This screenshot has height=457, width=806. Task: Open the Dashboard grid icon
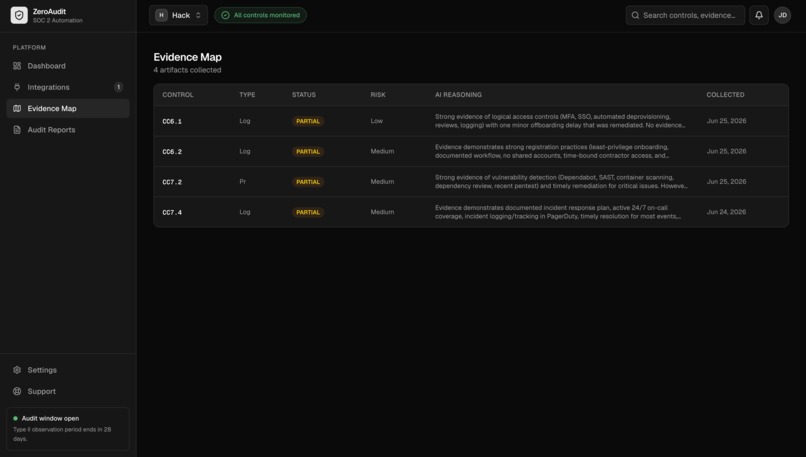[17, 66]
